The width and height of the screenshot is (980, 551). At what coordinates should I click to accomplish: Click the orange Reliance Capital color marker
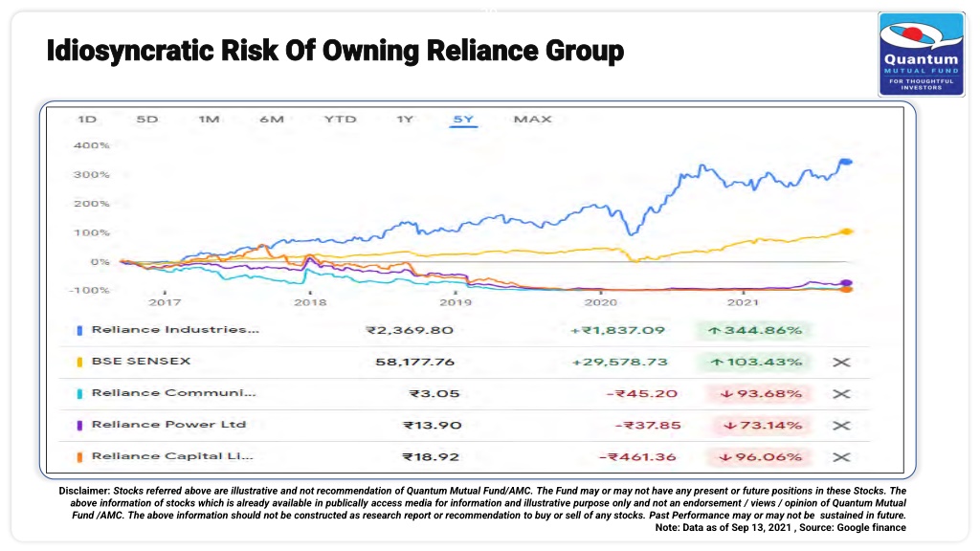coord(79,457)
